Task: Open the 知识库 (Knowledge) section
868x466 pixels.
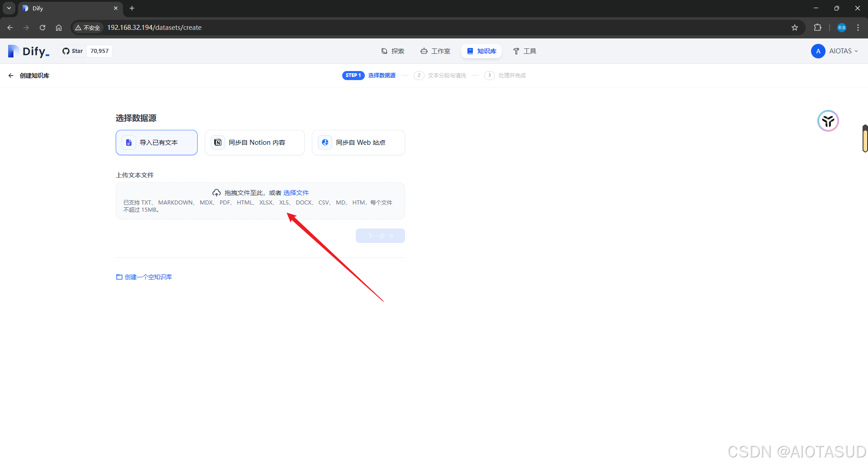Action: pyautogui.click(x=481, y=51)
